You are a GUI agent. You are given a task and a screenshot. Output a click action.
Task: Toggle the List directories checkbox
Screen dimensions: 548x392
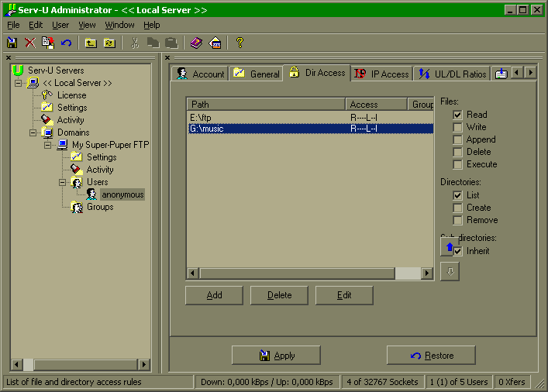pyautogui.click(x=457, y=195)
